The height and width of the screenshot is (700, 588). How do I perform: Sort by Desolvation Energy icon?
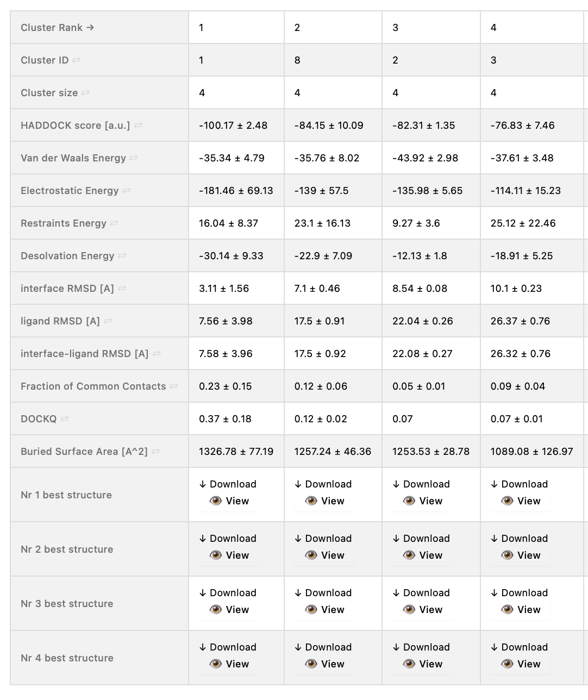point(122,256)
